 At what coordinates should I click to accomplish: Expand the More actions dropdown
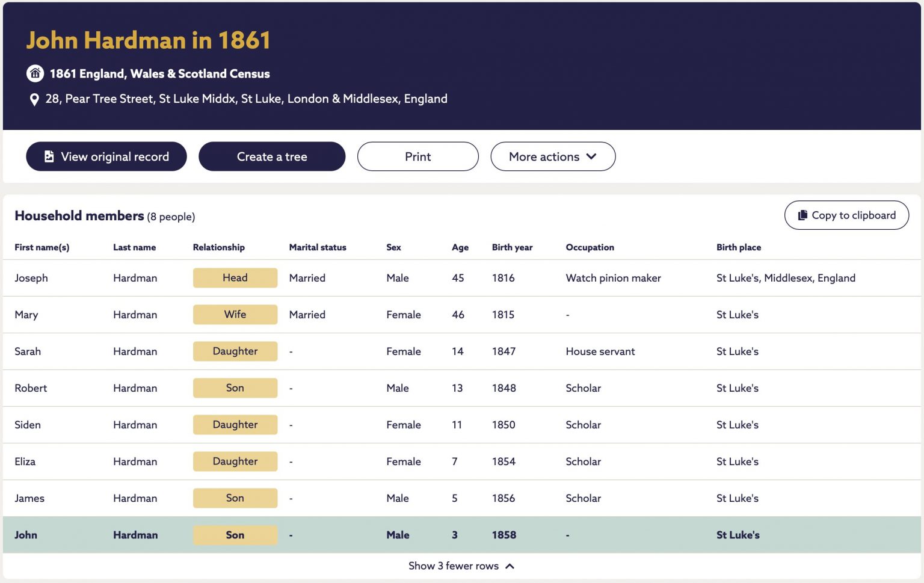(553, 156)
